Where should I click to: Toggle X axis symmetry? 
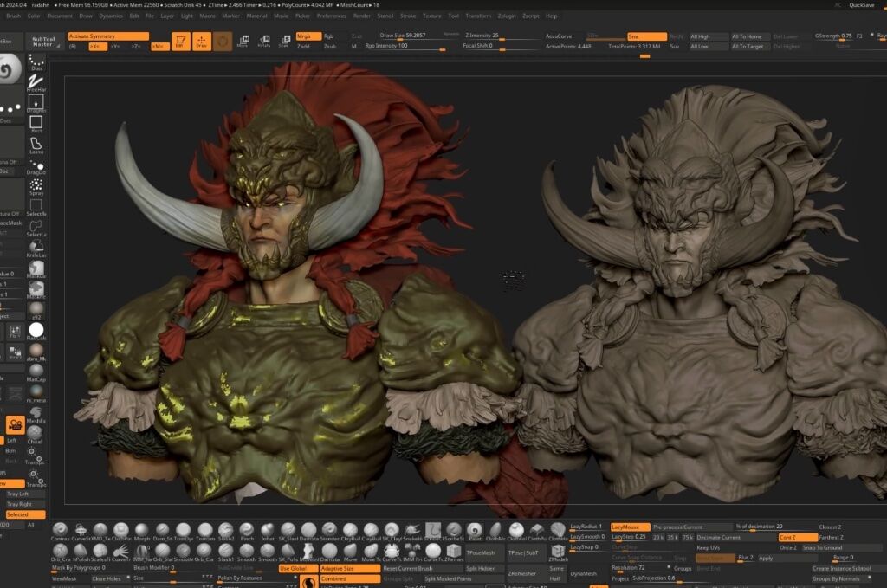click(97, 47)
